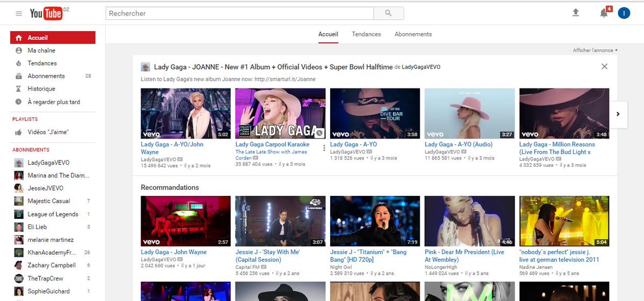Click the Zachary Campbell channel avatar

point(19,266)
